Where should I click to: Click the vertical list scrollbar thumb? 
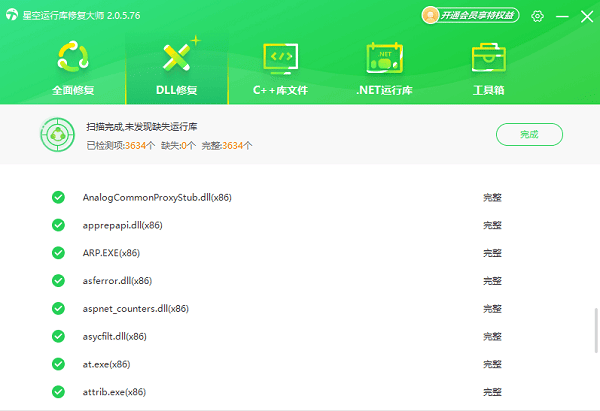pos(596,330)
